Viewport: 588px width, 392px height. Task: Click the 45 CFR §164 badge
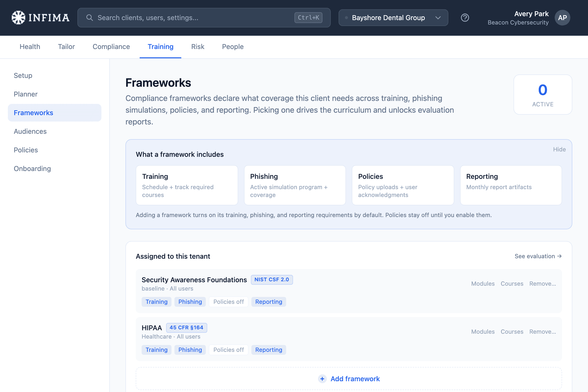click(x=186, y=328)
